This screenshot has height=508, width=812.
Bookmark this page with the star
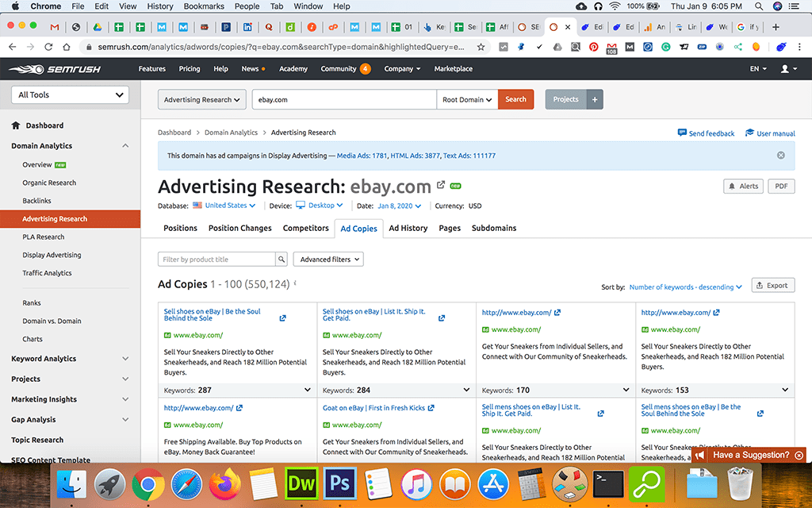(481, 47)
